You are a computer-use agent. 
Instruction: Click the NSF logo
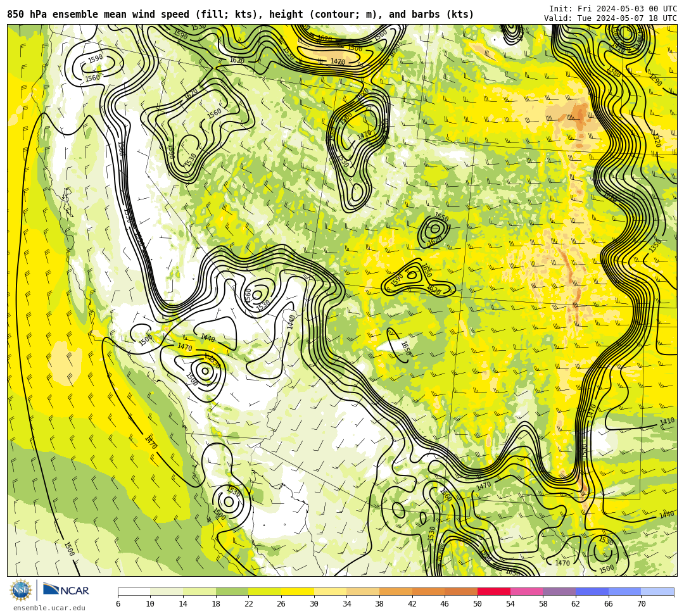tap(22, 590)
